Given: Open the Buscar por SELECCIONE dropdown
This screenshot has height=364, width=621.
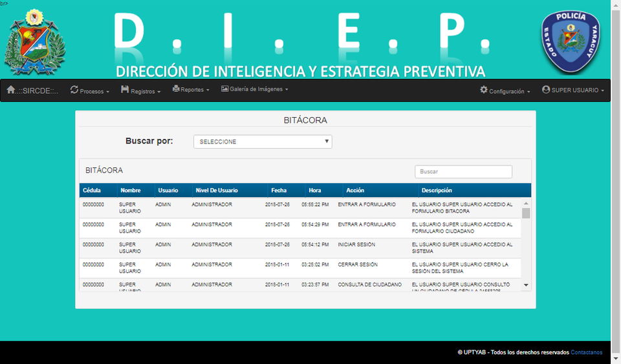Looking at the screenshot, I should [x=263, y=142].
